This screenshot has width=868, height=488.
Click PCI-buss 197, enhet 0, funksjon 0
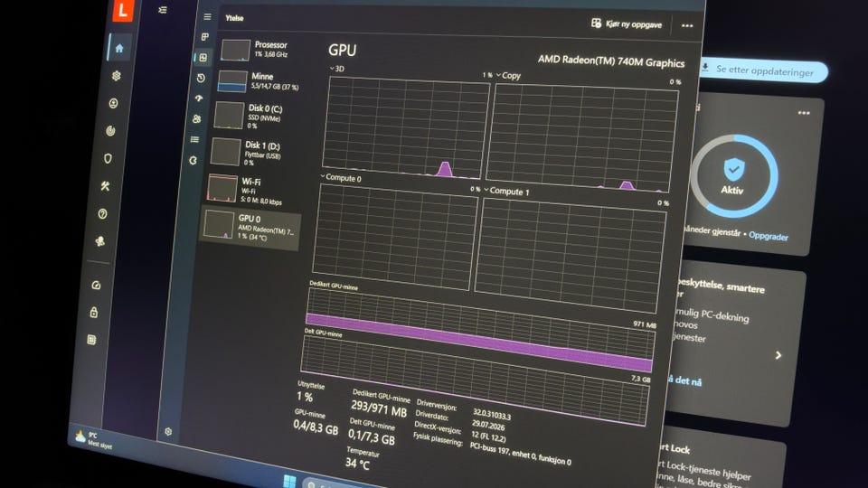click(x=521, y=453)
